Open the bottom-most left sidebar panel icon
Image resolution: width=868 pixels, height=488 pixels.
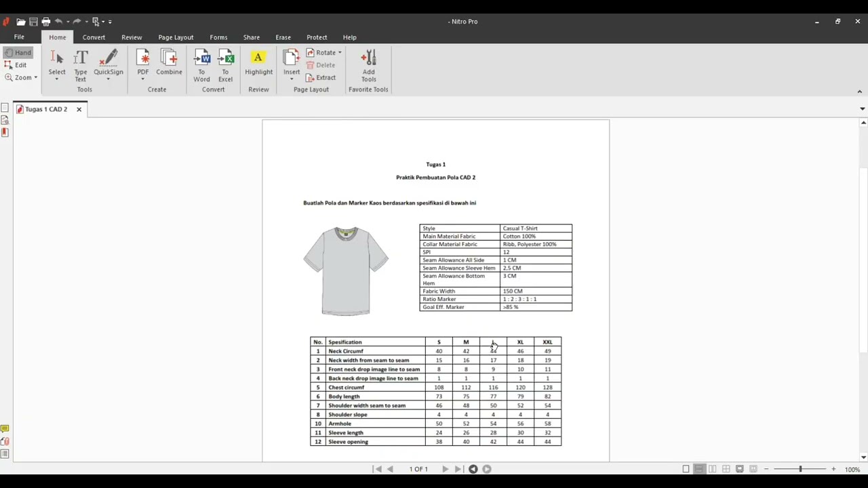click(x=5, y=454)
